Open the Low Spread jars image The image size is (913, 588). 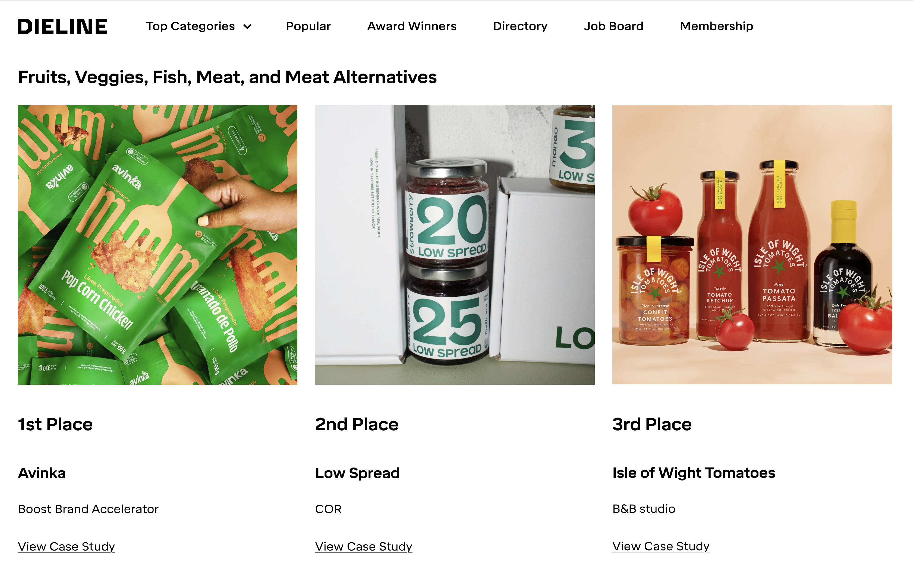point(455,245)
